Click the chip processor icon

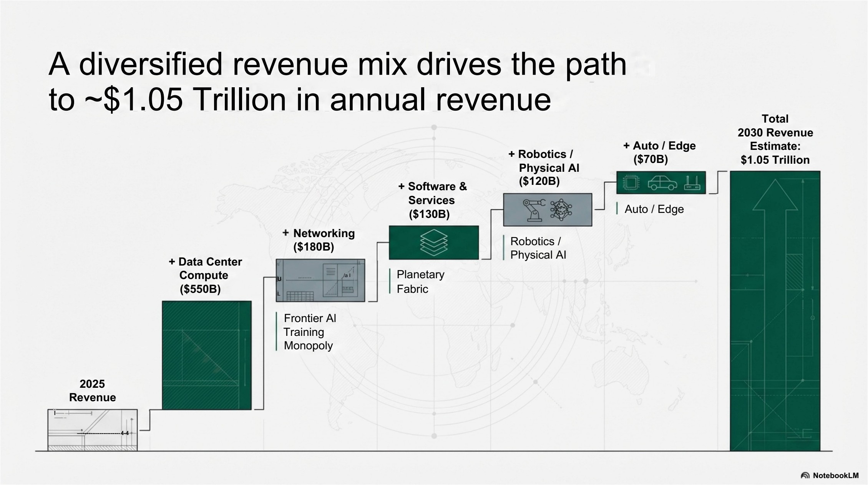(x=631, y=183)
